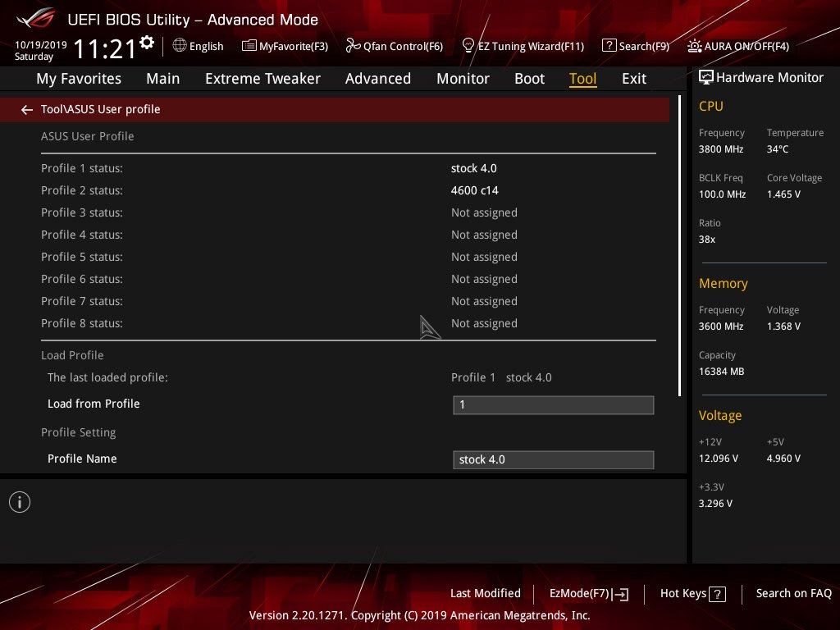The width and height of the screenshot is (840, 630).
Task: Click BCLK Freq value 100.0 MHz
Action: coord(722,194)
